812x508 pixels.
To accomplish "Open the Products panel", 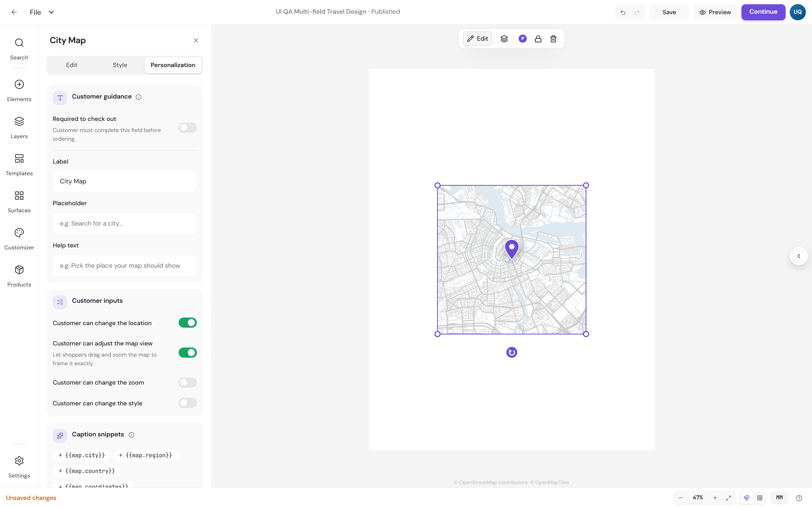I will (x=19, y=276).
